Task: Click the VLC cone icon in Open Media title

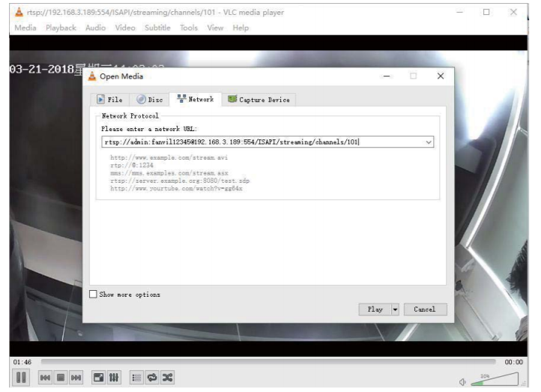Action: [92, 76]
